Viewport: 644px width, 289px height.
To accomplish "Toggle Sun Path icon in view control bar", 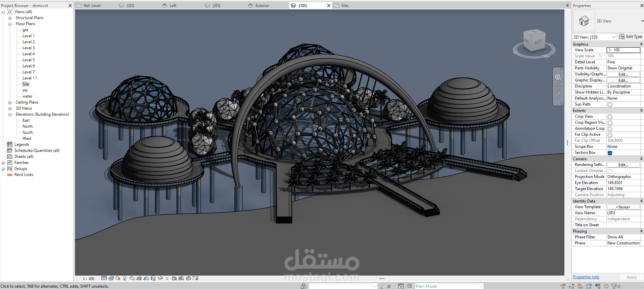I will (x=118, y=278).
